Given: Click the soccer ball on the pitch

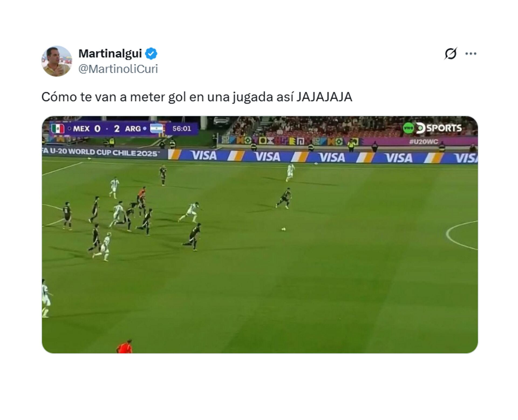Looking at the screenshot, I should 284,229.
